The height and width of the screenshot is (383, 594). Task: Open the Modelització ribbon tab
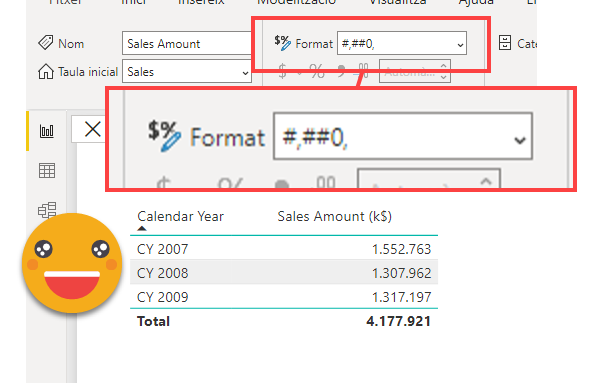[296, 2]
